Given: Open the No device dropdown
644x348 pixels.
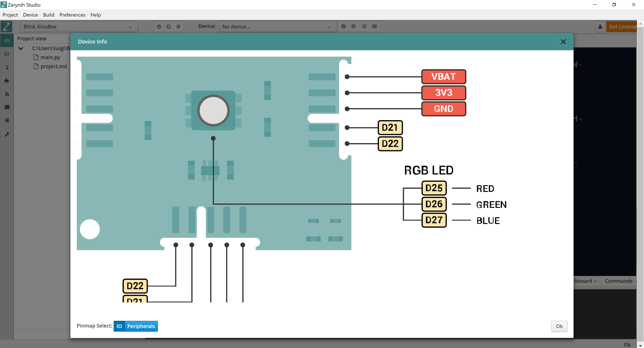Looking at the screenshot, I should tap(278, 26).
